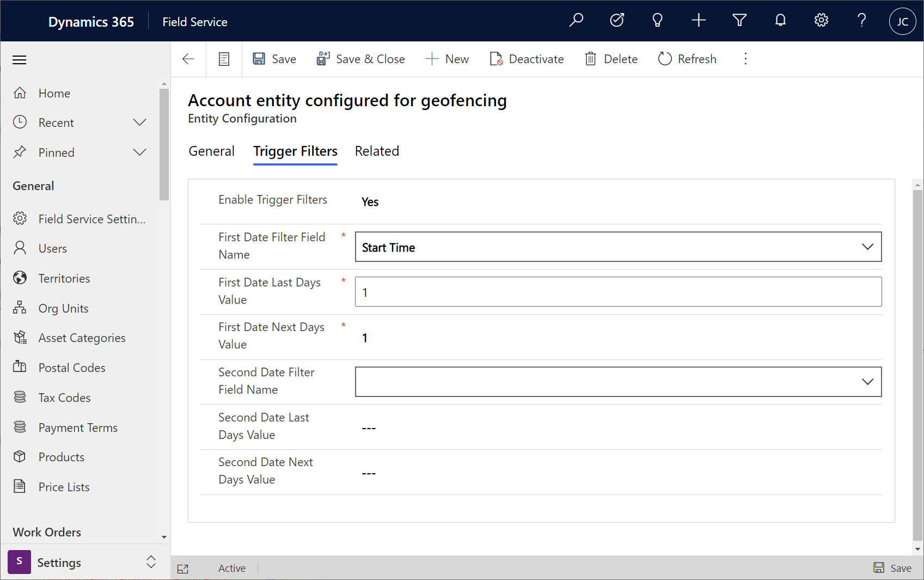Open the task flow checkmark icon
This screenshot has width=924, height=580.
click(x=617, y=21)
